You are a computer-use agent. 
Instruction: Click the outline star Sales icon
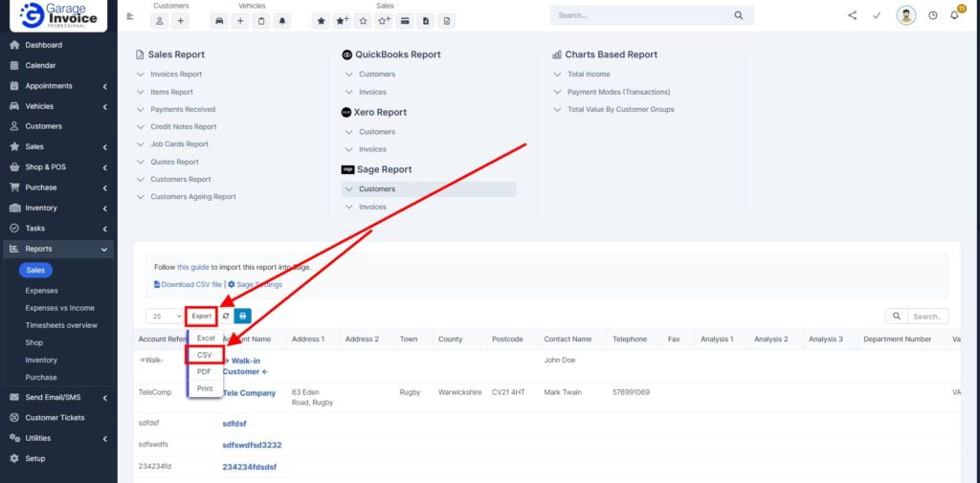363,21
